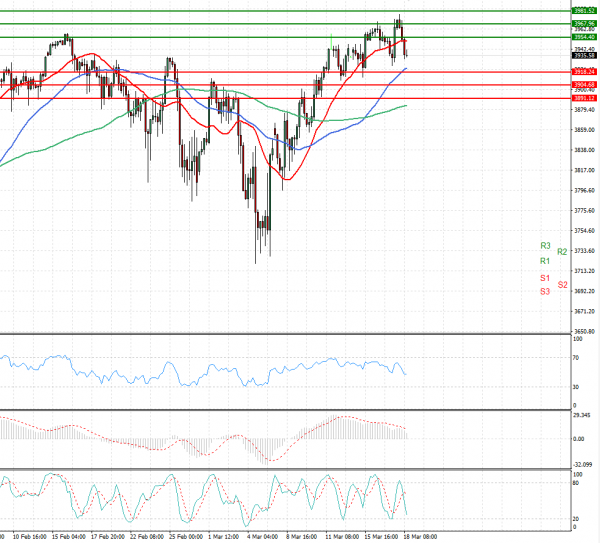Click the 3796.60 price axis value
Image resolution: width=600 pixels, height=543 pixels.
point(584,191)
